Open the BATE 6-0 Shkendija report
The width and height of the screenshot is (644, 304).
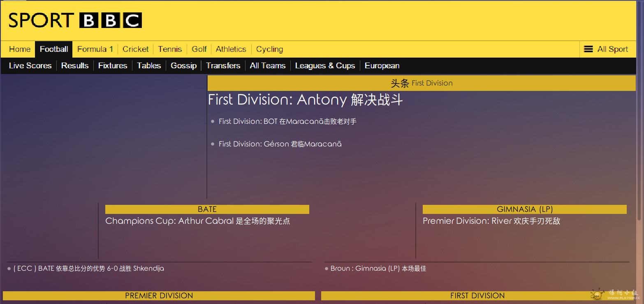tap(88, 269)
